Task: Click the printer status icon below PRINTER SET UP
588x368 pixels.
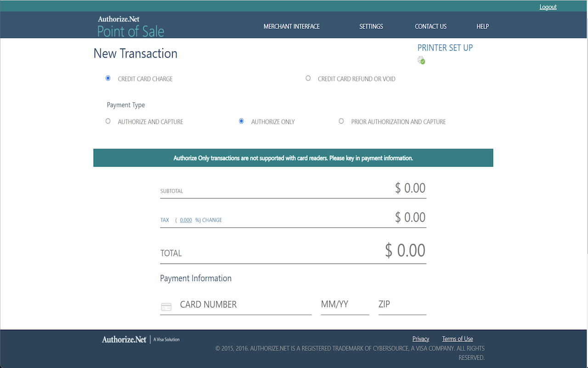Action: pos(421,60)
